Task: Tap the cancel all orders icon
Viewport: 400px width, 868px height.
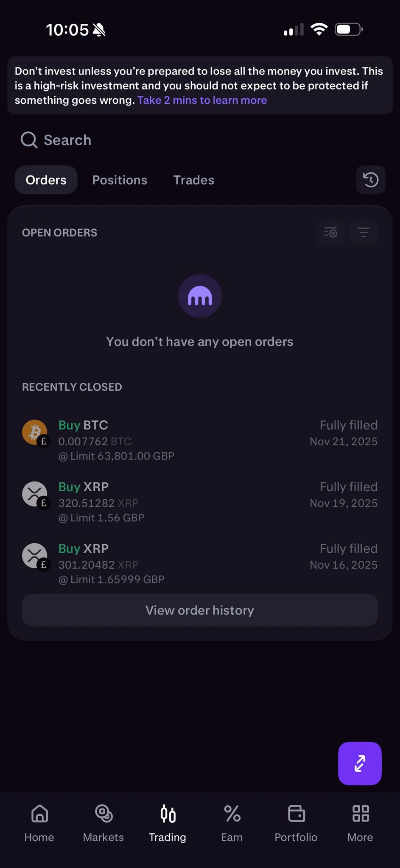Action: coord(331,233)
